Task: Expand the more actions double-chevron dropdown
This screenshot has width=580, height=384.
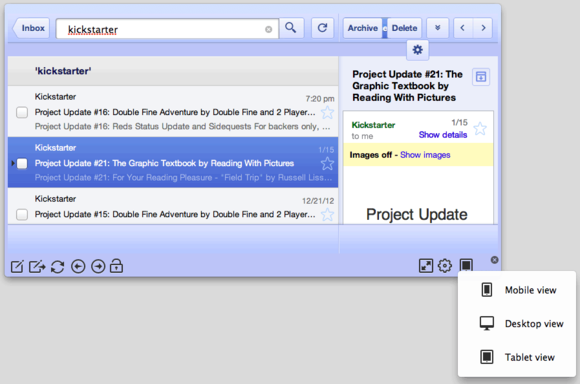Action: (x=438, y=28)
